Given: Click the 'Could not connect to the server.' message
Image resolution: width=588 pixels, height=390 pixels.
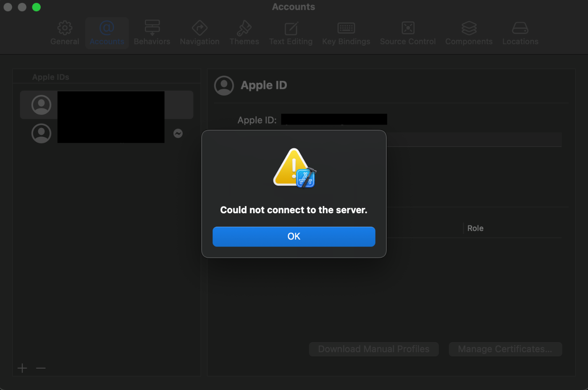Looking at the screenshot, I should [x=294, y=210].
